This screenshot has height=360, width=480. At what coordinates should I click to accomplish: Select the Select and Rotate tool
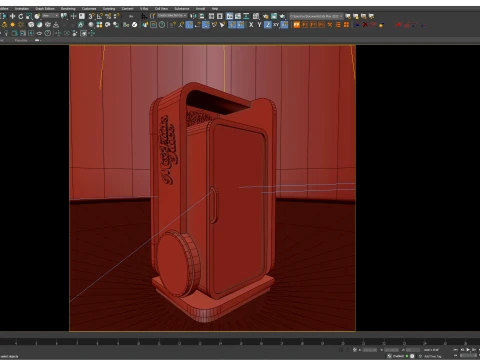coord(21,16)
